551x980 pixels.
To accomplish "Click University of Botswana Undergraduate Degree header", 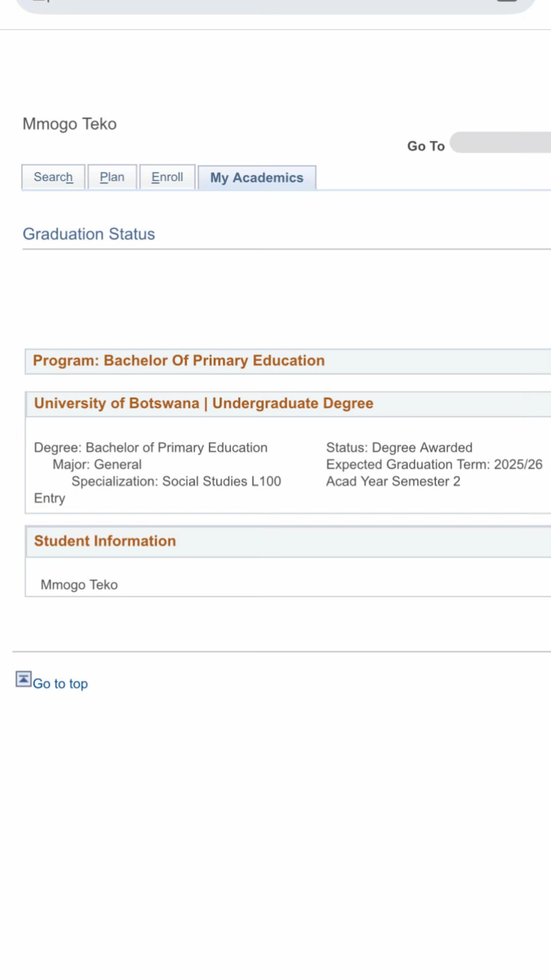I will [x=288, y=404].
